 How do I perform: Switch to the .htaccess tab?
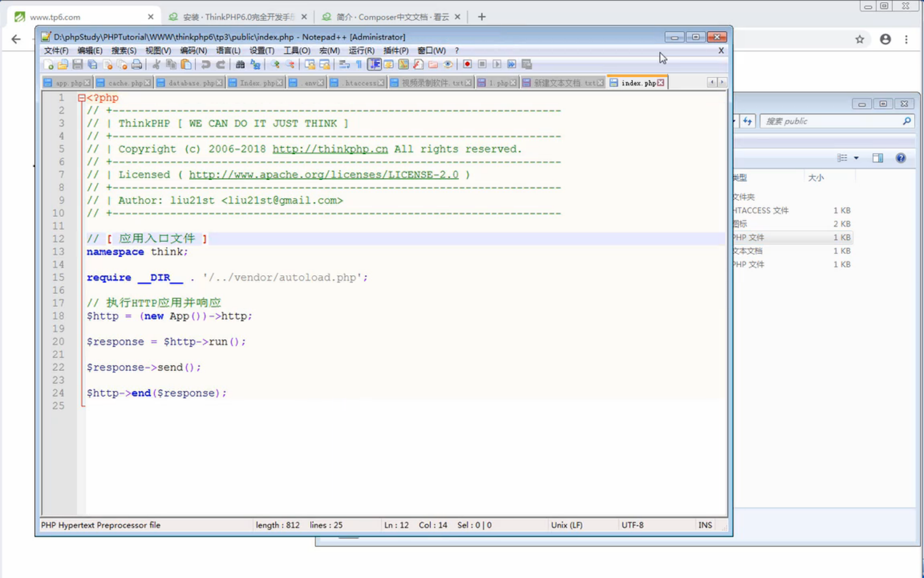point(356,83)
